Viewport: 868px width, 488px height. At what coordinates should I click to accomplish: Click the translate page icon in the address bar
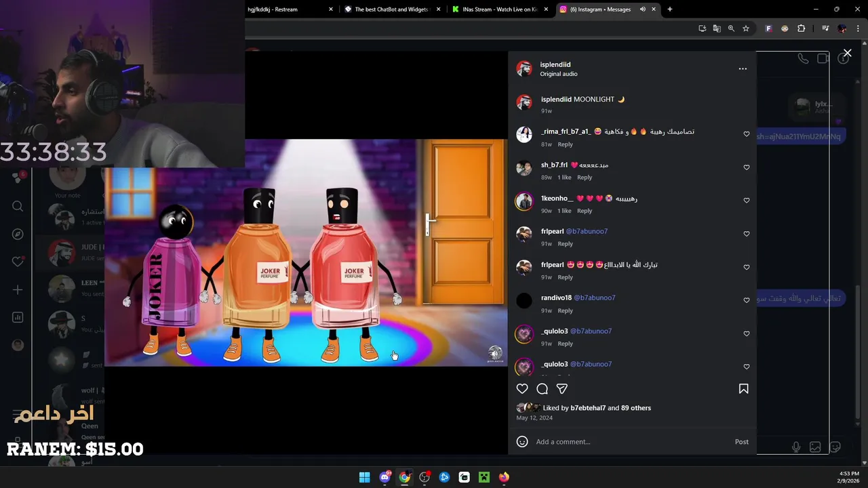pyautogui.click(x=717, y=28)
